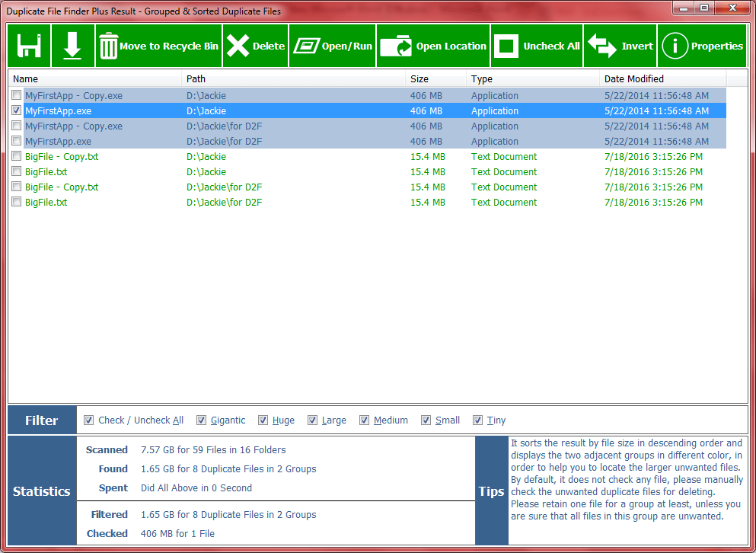This screenshot has width=756, height=553.
Task: Toggle the Large filter checkbox
Action: [312, 420]
